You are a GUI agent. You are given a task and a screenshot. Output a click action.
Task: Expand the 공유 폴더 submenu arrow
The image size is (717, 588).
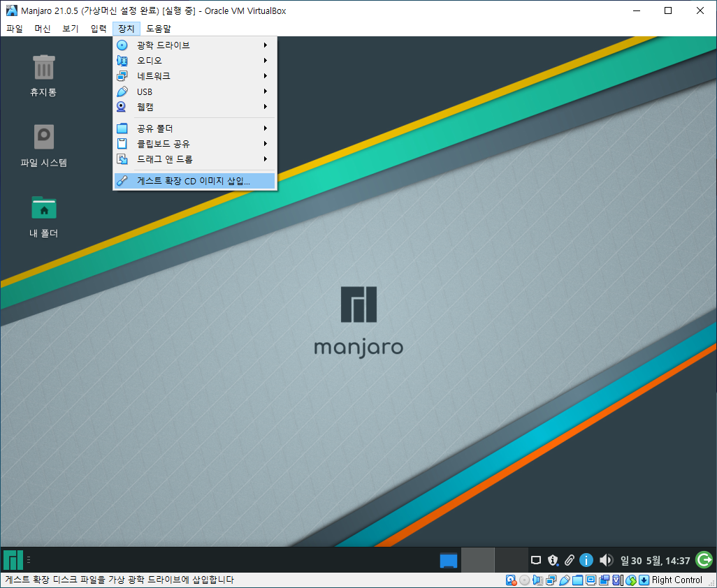tap(266, 128)
